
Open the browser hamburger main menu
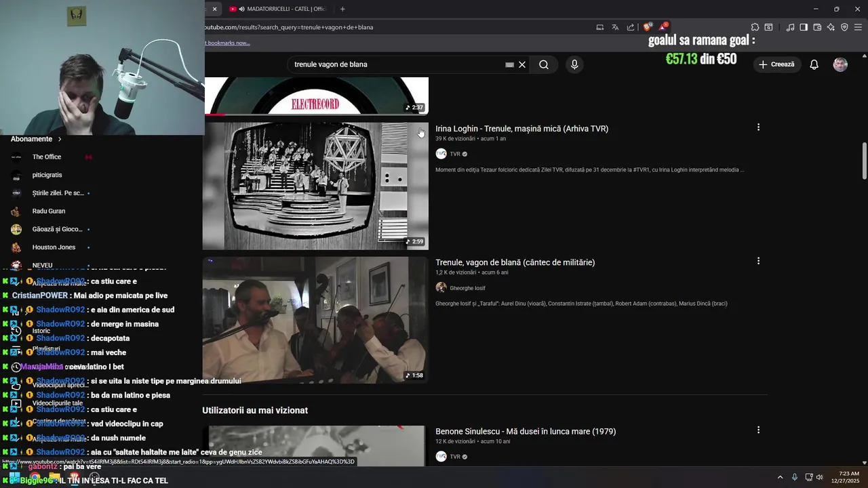[x=858, y=27]
